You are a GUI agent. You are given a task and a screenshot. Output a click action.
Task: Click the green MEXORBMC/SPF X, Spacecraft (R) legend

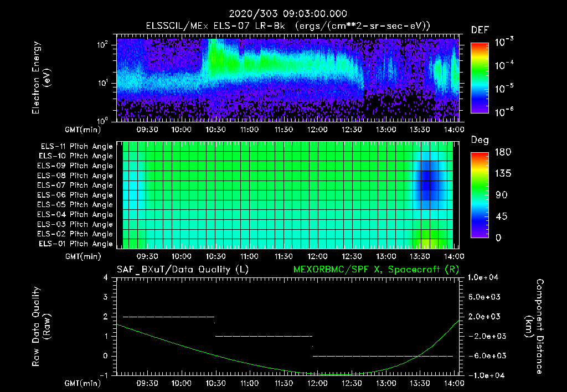click(377, 270)
